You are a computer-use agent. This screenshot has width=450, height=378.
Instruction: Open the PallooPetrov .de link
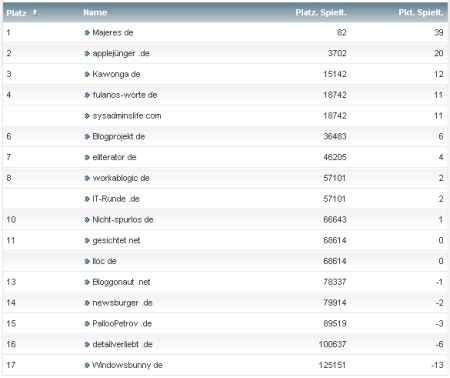[122, 324]
